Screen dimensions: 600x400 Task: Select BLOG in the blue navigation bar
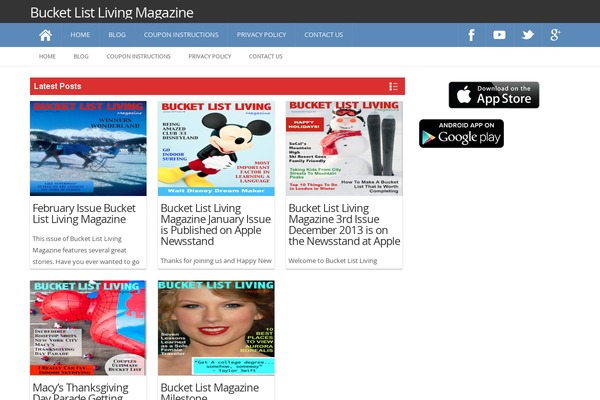point(117,35)
